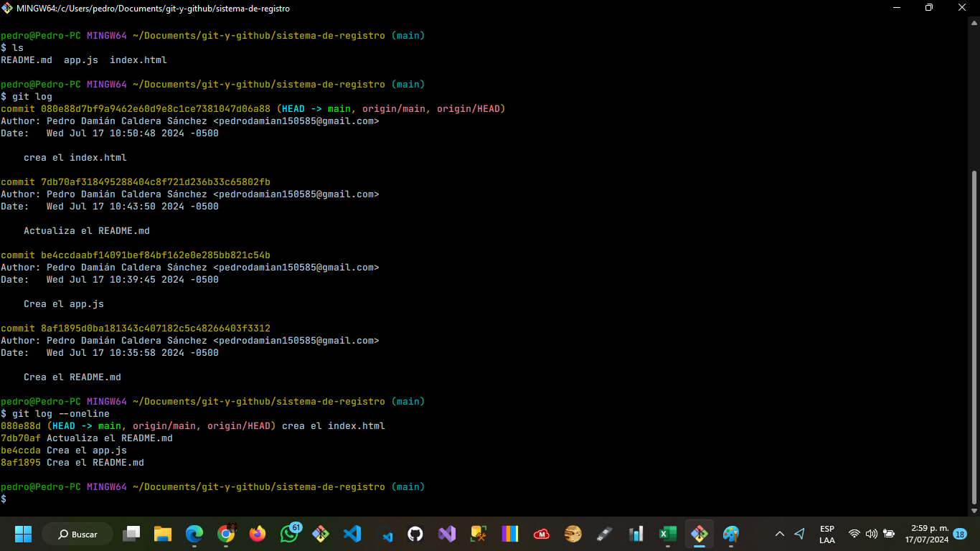
Task: Click the active Git Bash taskbar icon
Action: 699,534
